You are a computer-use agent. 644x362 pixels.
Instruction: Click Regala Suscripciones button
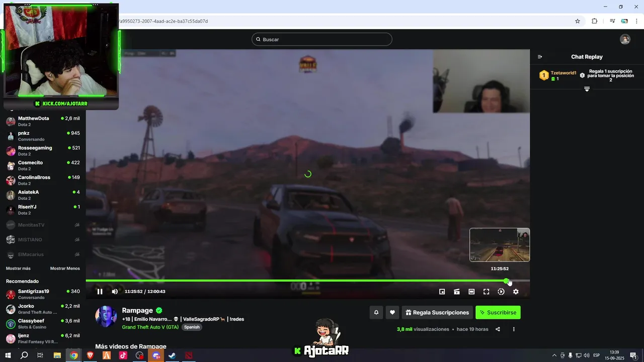click(437, 312)
